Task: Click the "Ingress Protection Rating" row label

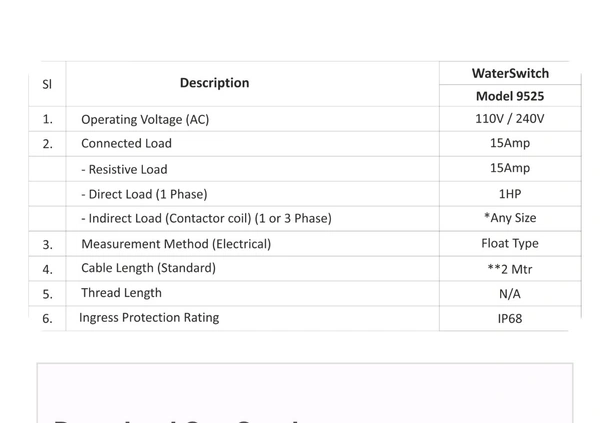Action: [x=149, y=318]
